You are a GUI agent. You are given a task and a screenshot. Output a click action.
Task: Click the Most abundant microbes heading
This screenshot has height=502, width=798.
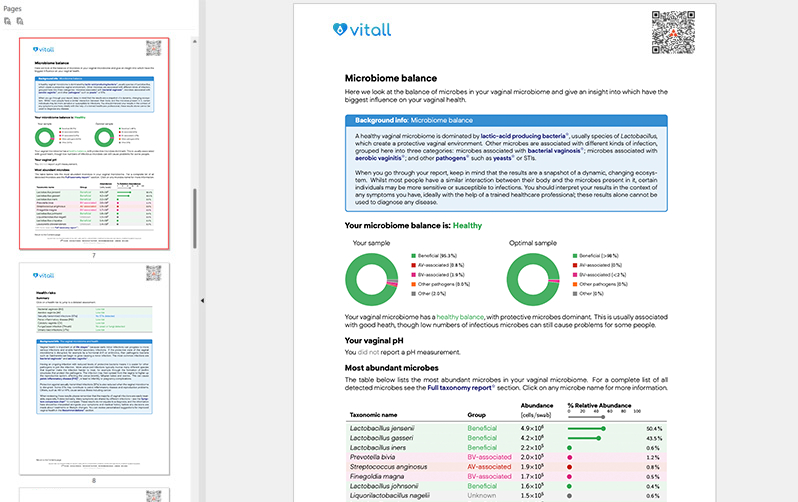pyautogui.click(x=391, y=368)
